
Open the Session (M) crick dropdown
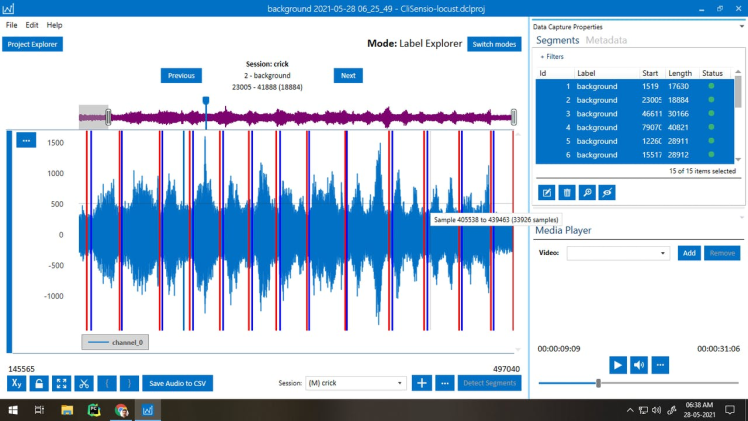coord(356,383)
